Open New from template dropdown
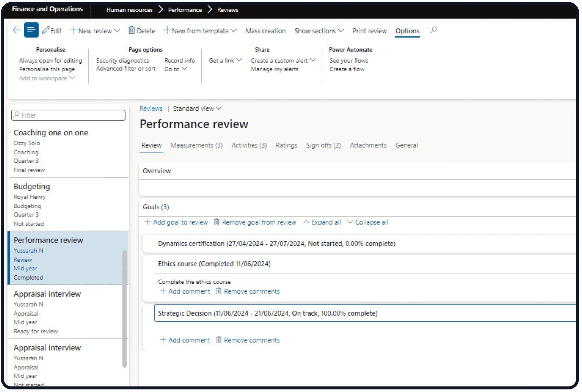Viewport: 582px width, 392px height. (x=200, y=31)
